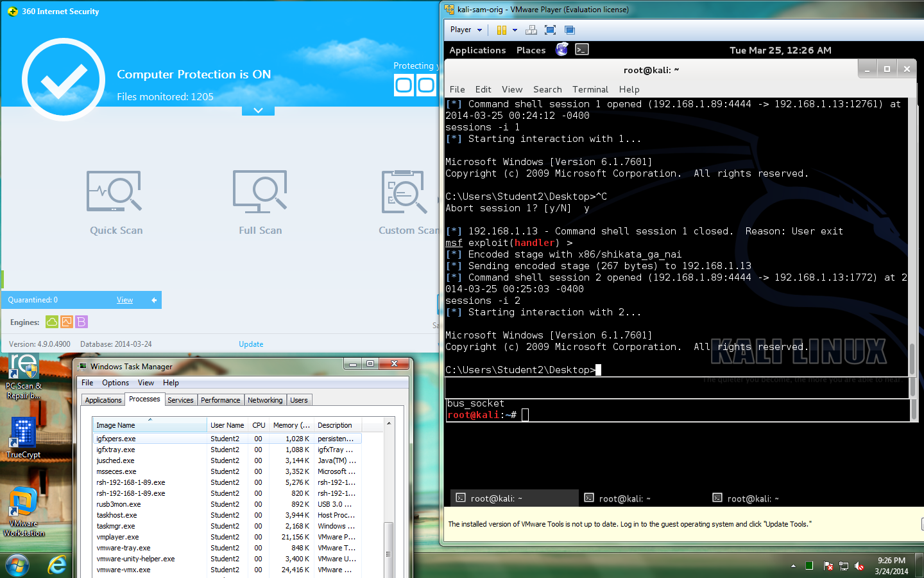Switch to the Services tab in Task Manager
Viewport: 924px width, 578px height.
click(x=180, y=400)
